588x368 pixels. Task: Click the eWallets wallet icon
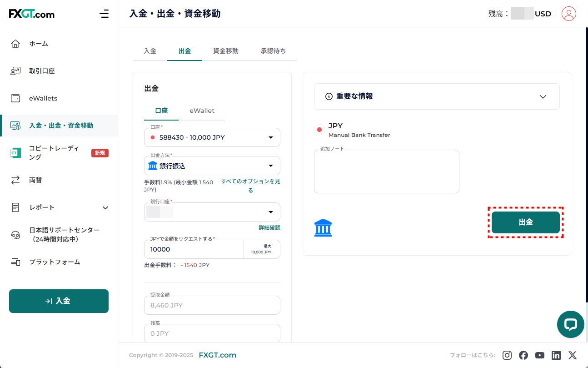[x=15, y=98]
